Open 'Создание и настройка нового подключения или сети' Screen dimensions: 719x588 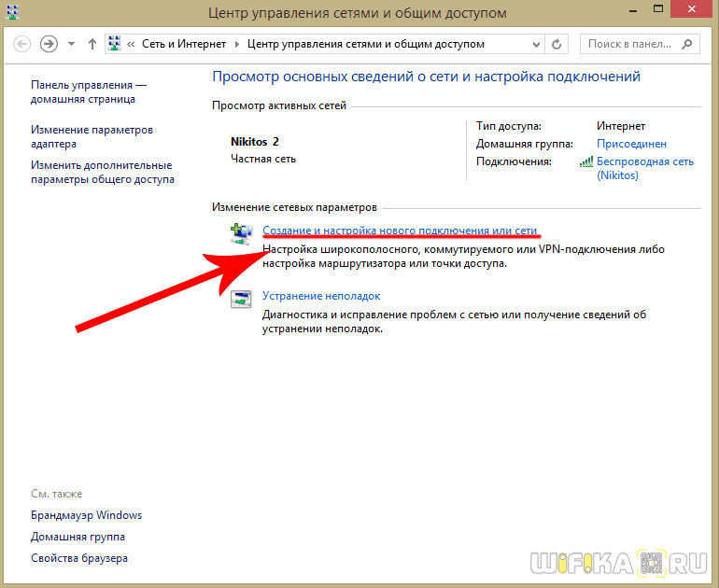(x=400, y=231)
